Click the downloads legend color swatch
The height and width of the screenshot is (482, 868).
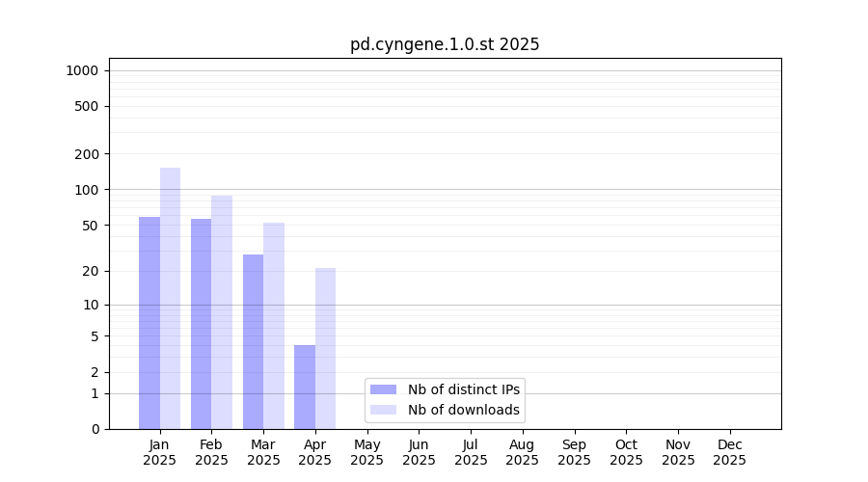(x=383, y=410)
